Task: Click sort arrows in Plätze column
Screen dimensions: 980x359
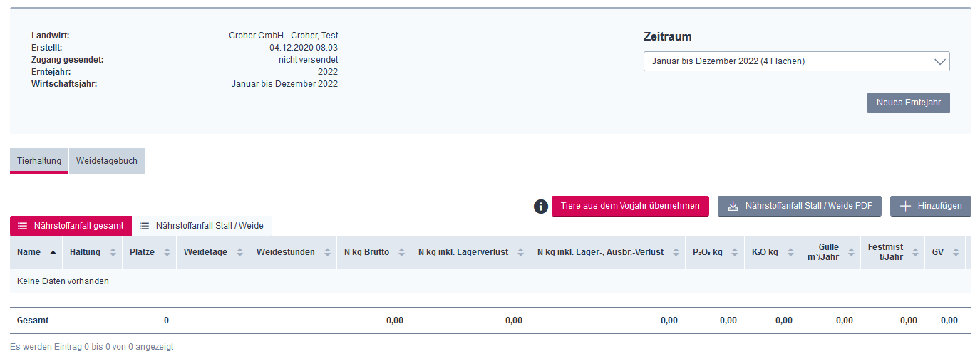Action: pyautogui.click(x=167, y=252)
